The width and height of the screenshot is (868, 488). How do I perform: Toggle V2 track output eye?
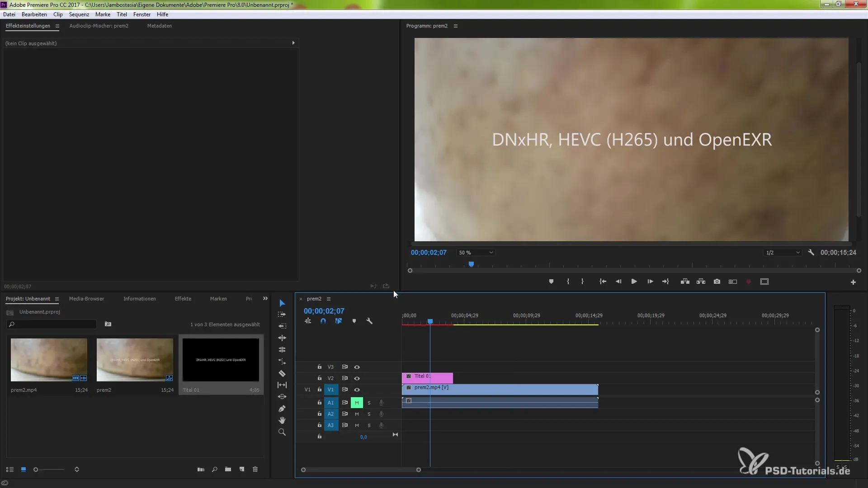(x=357, y=379)
